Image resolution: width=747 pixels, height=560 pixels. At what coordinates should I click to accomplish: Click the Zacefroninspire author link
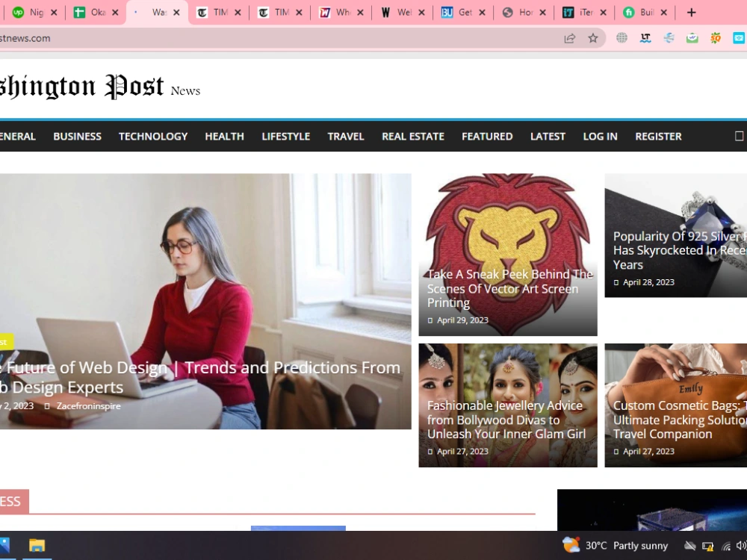click(89, 406)
